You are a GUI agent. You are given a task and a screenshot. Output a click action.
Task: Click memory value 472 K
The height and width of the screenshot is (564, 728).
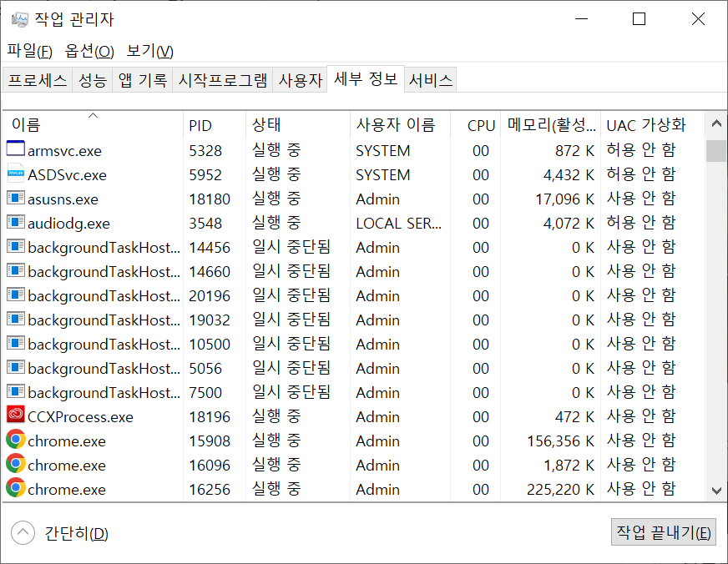574,417
